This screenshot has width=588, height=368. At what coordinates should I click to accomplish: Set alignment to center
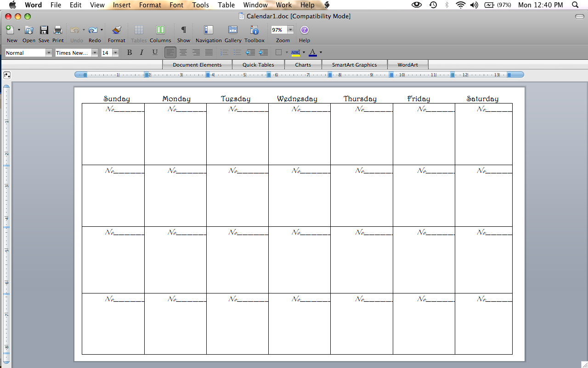tap(183, 52)
